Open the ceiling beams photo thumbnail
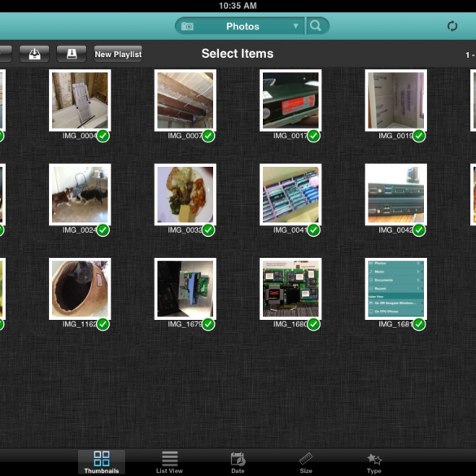The image size is (476, 476). coord(186,100)
